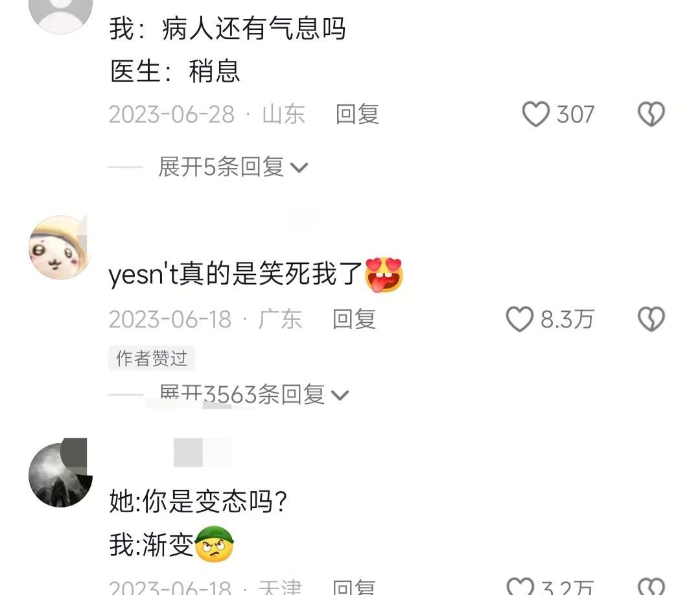
Task: Tap broken heart on the Tianjin comment
Action: [651, 586]
